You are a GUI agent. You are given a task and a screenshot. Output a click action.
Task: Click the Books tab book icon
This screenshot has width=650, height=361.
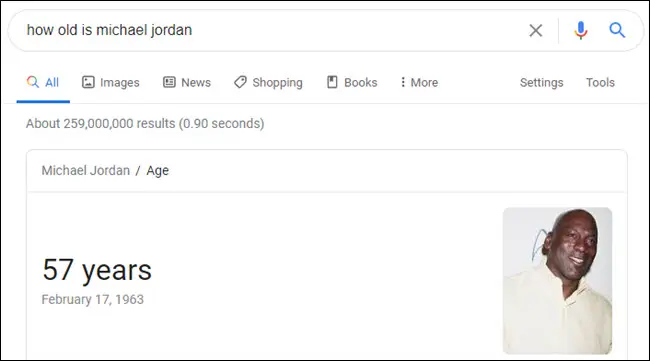point(332,82)
